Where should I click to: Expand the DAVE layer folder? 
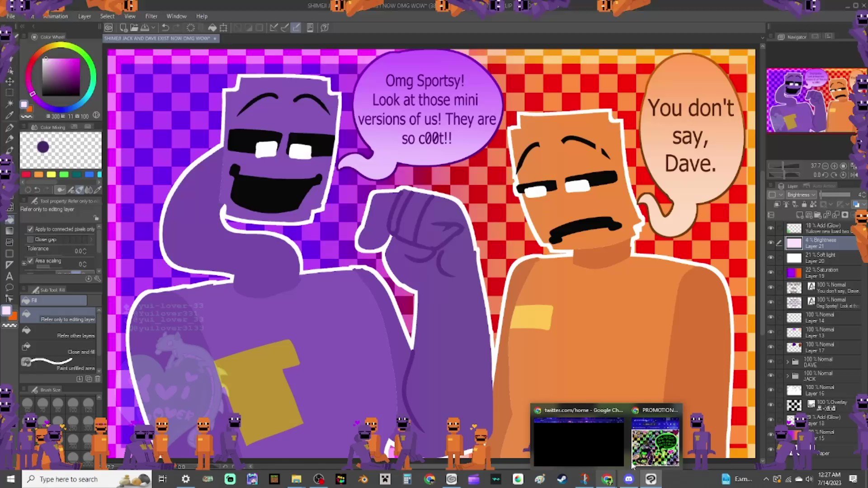788,361
